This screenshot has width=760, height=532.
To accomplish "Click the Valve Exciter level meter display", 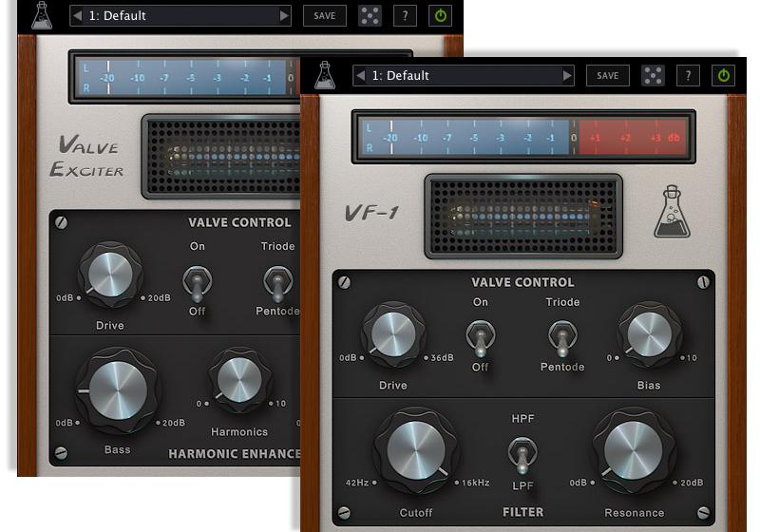I will click(184, 78).
